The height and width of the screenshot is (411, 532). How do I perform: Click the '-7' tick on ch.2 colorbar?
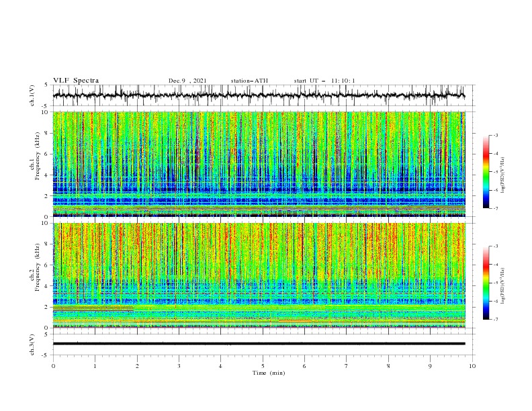click(496, 320)
